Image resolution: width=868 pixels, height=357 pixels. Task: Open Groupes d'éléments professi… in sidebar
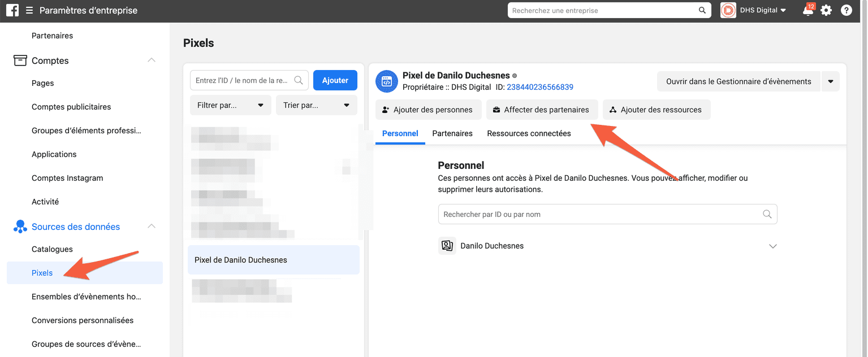87,130
